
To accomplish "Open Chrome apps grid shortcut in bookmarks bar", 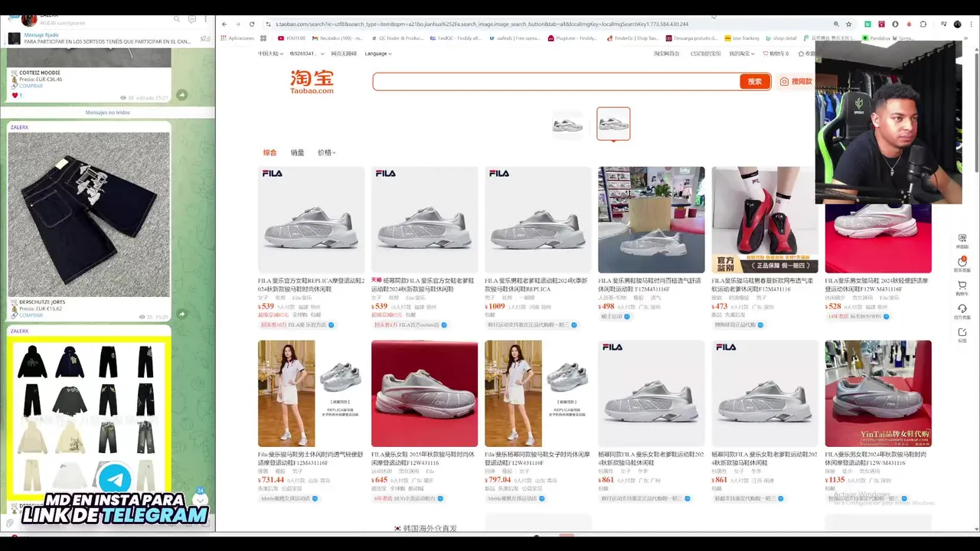I will 263,37.
